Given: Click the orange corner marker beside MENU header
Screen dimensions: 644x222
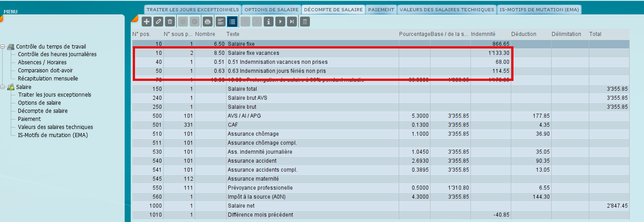Looking at the screenshot, I should [2, 18].
